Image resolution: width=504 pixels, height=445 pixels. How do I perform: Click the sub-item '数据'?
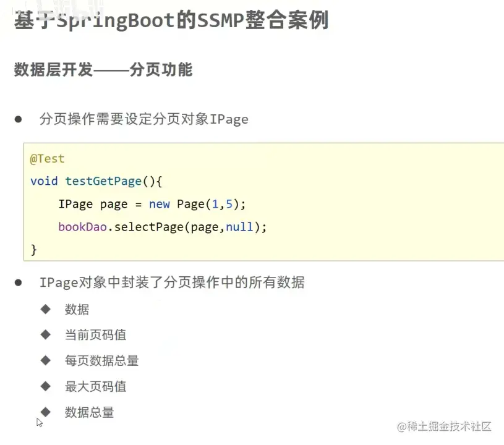pos(77,310)
